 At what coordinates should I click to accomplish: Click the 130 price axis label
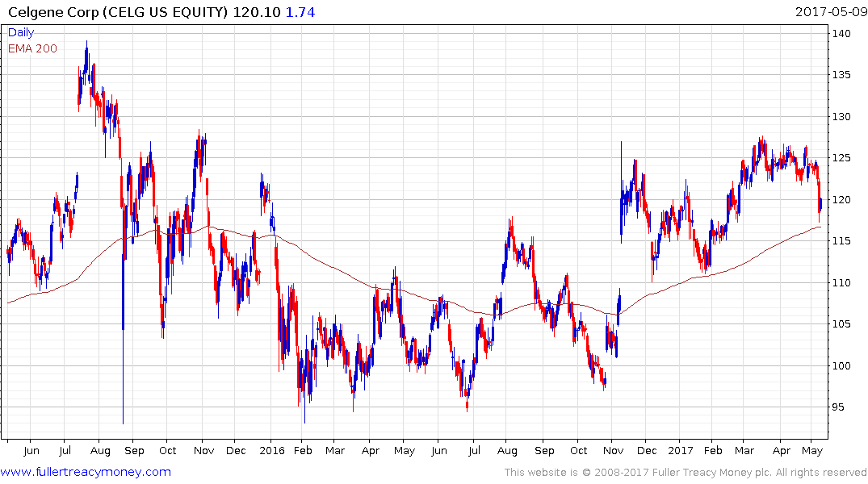point(841,116)
